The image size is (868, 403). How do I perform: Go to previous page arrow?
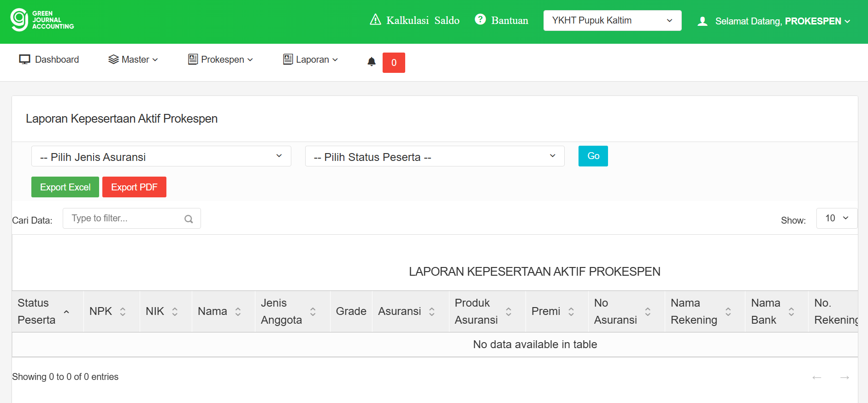point(817,378)
